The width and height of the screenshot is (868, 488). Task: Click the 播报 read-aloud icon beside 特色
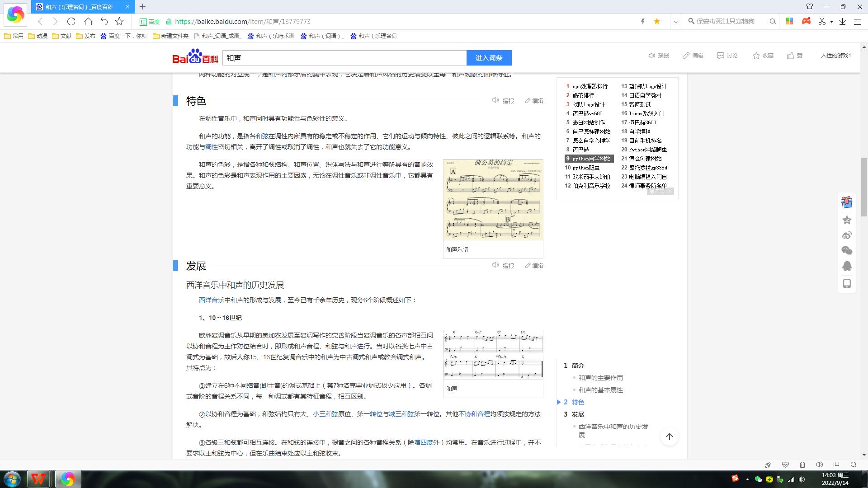496,100
